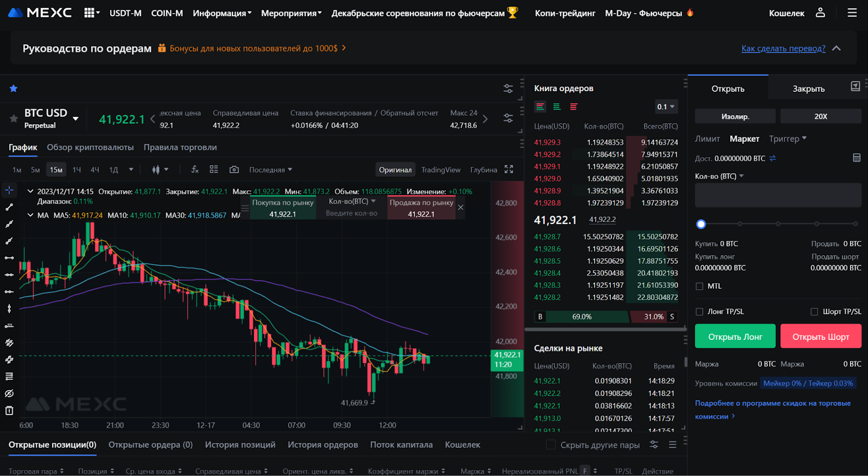Open the Информация menu dropdown
Screen dimensions: 868x476
[222, 13]
